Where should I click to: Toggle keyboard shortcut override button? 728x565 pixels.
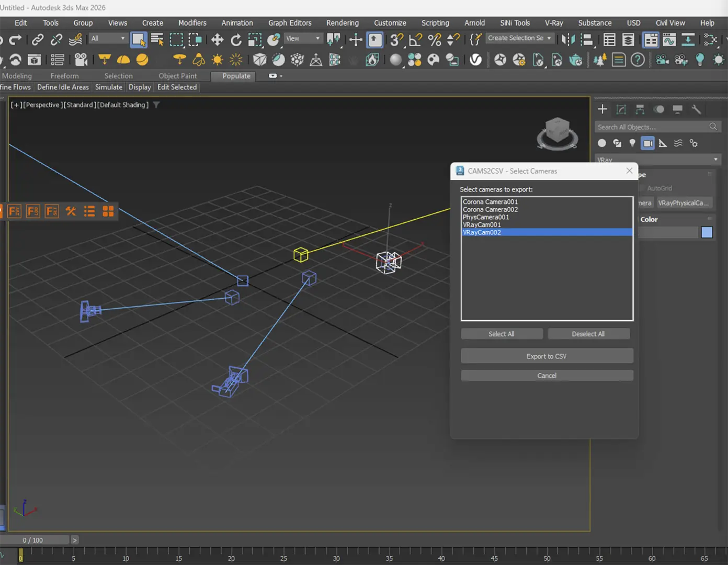(x=375, y=39)
